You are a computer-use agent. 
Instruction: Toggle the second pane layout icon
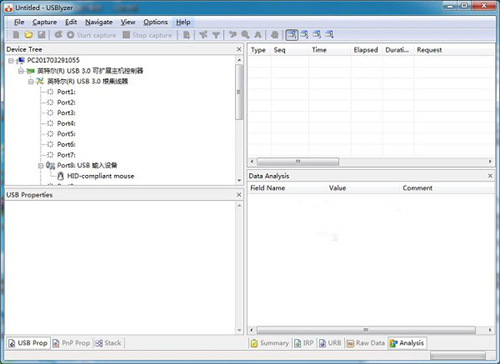point(304,34)
